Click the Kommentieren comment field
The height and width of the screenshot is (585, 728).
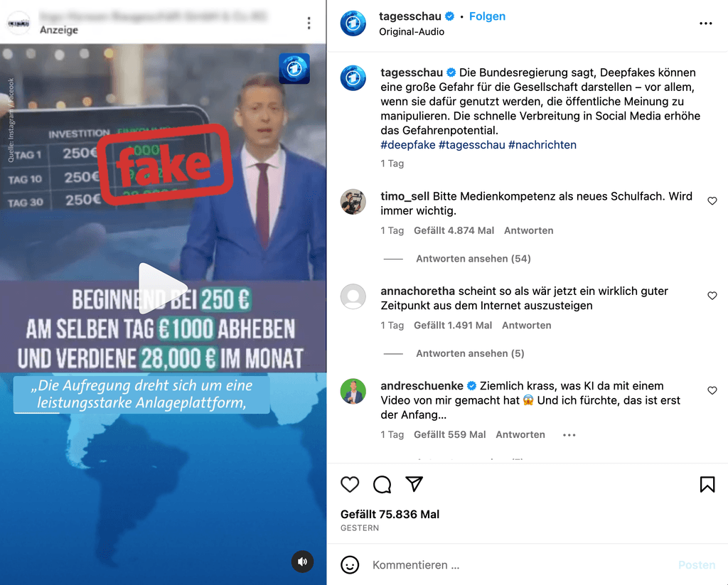coord(520,565)
